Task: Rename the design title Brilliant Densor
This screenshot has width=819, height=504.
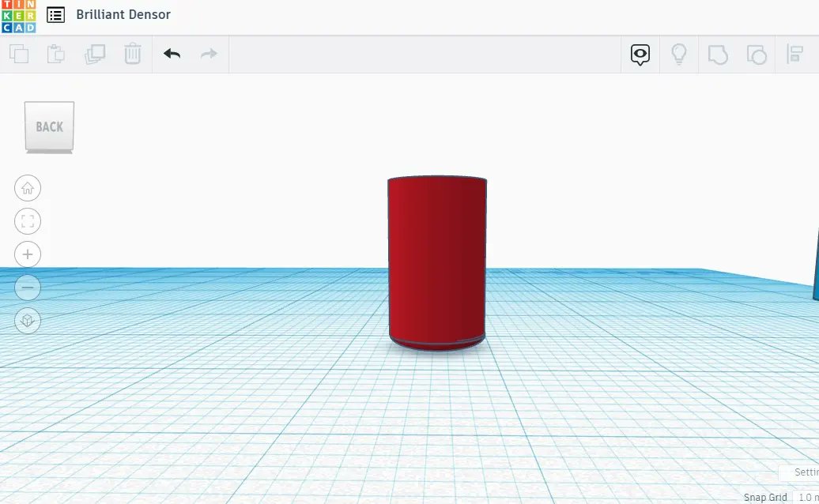Action: (x=123, y=14)
